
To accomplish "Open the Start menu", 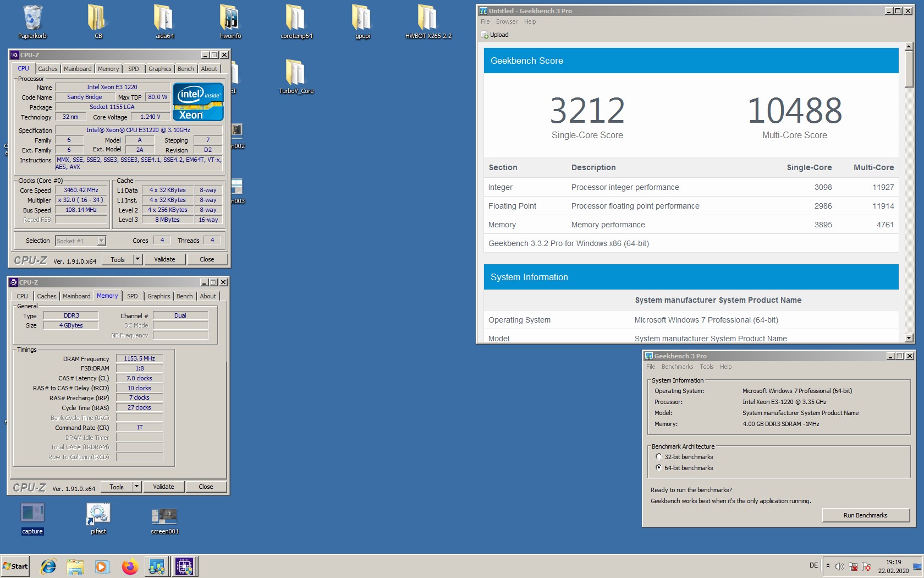I will (x=15, y=566).
